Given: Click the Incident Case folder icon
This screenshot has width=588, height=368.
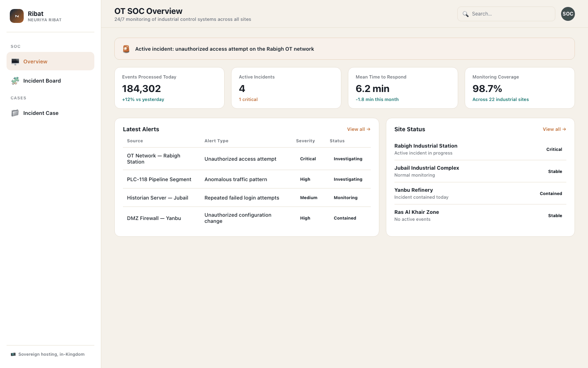Looking at the screenshot, I should coord(15,113).
